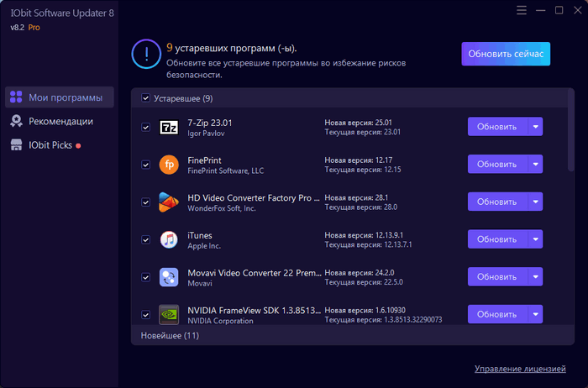Click the 9 устаревших программ heading

pyautogui.click(x=232, y=48)
